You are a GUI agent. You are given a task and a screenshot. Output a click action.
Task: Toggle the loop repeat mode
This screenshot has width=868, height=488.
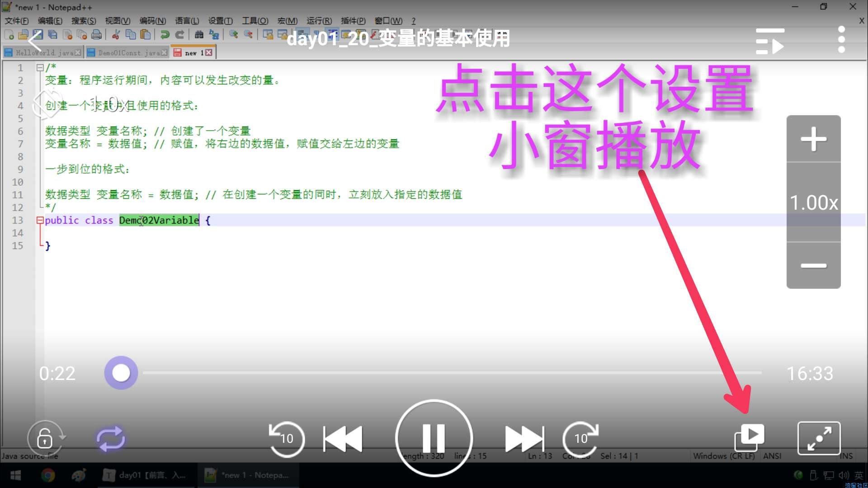111,438
